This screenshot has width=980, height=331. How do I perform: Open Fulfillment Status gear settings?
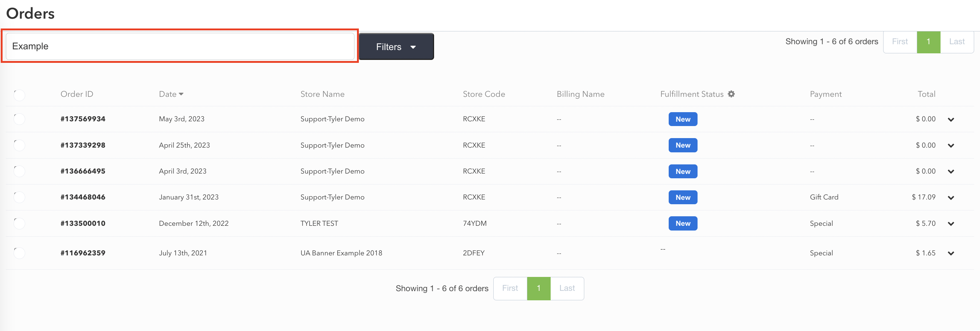click(x=731, y=94)
